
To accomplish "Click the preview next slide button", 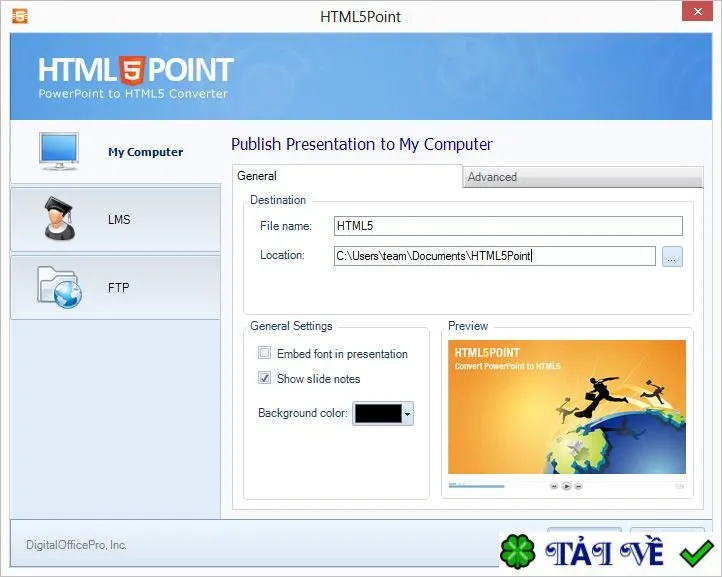I will (578, 486).
